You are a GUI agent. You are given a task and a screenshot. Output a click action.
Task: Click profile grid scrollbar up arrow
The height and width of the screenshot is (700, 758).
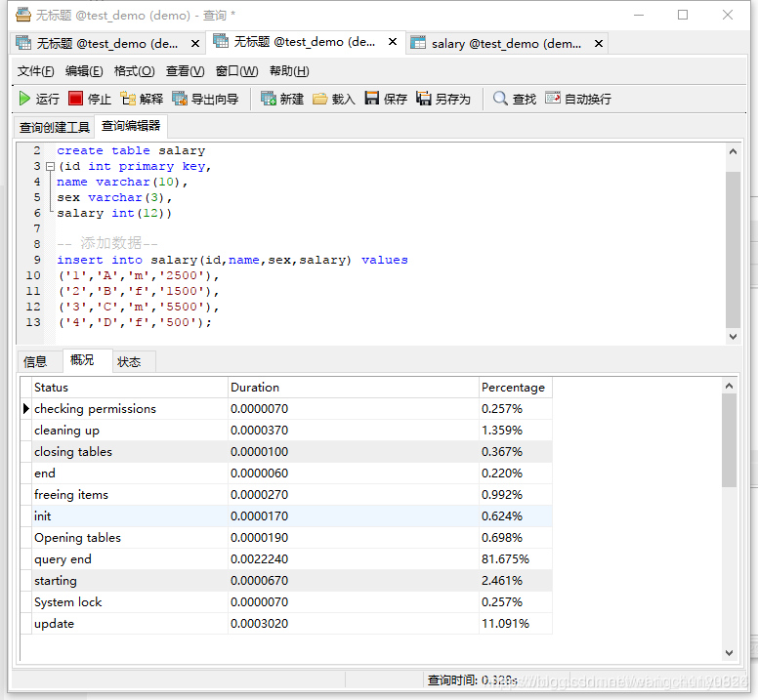(729, 386)
